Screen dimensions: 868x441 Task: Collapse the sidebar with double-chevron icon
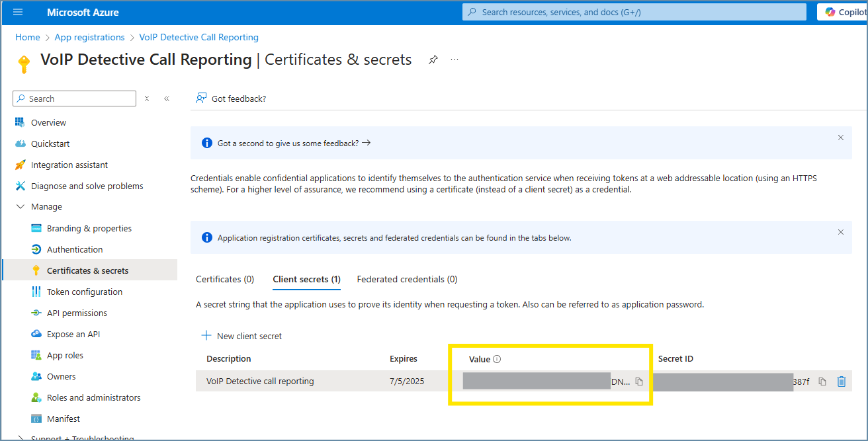(167, 99)
